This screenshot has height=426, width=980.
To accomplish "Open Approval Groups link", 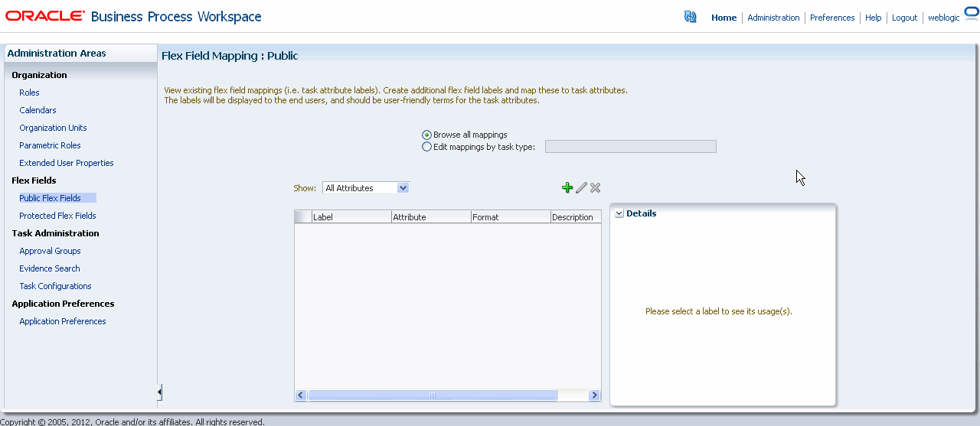I will (50, 251).
